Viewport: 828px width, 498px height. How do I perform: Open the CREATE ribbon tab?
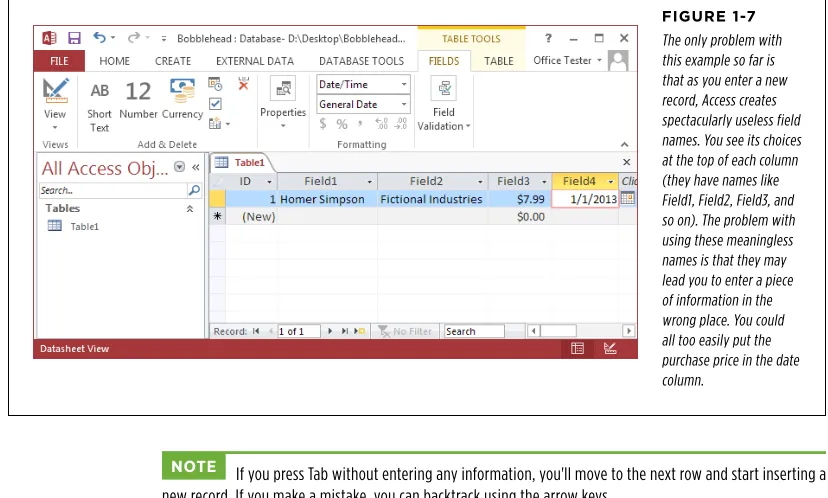173,61
